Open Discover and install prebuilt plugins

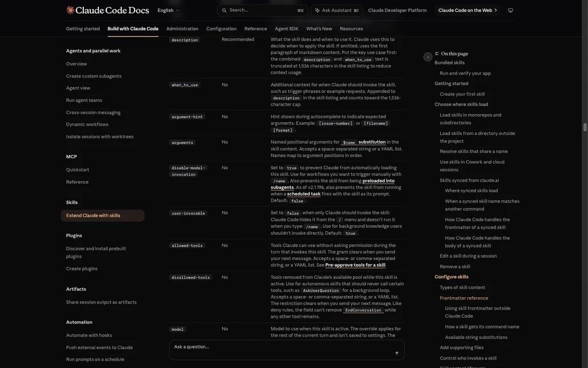click(96, 253)
